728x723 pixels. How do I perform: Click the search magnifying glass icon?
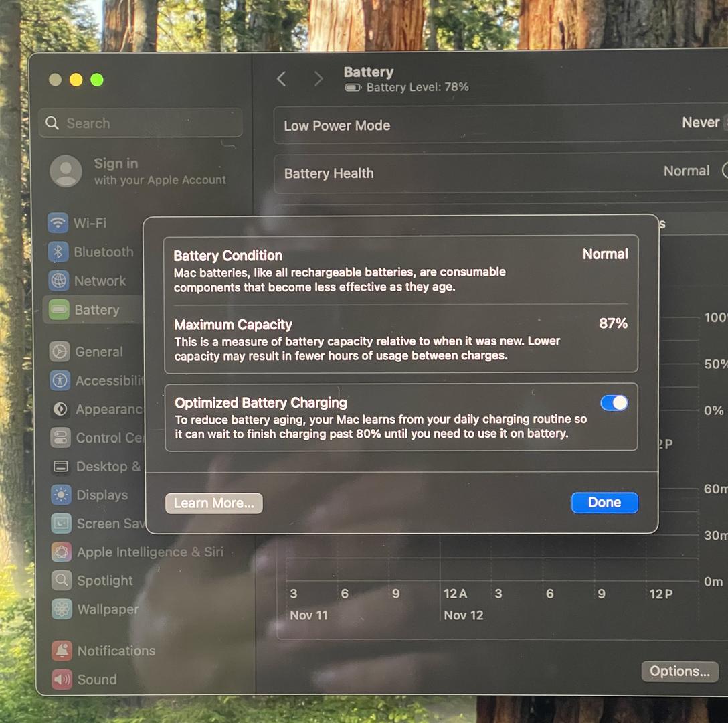click(52, 123)
